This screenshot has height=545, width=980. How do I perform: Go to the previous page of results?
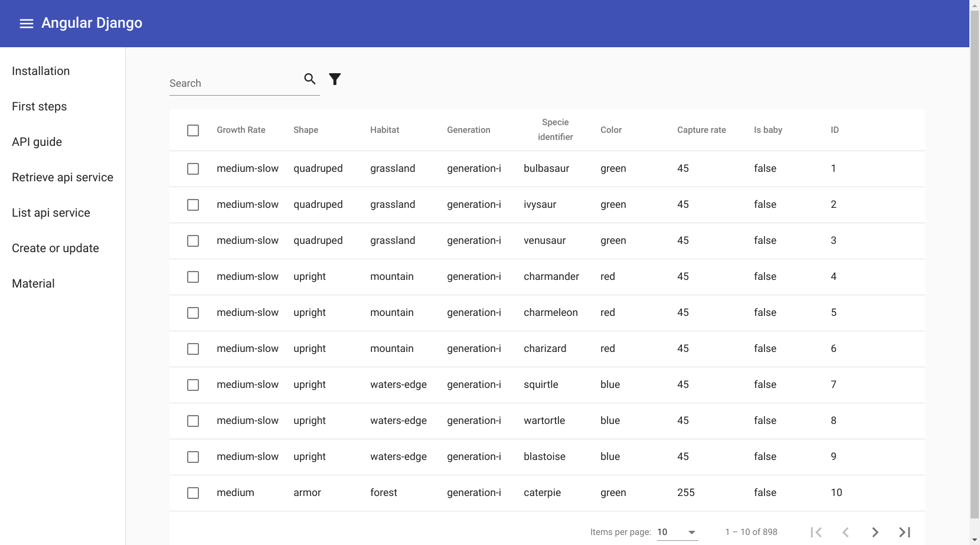pyautogui.click(x=846, y=532)
